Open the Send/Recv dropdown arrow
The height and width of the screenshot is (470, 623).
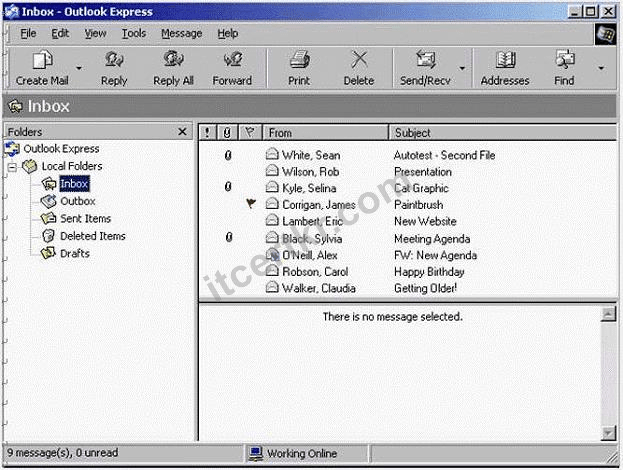[x=462, y=68]
